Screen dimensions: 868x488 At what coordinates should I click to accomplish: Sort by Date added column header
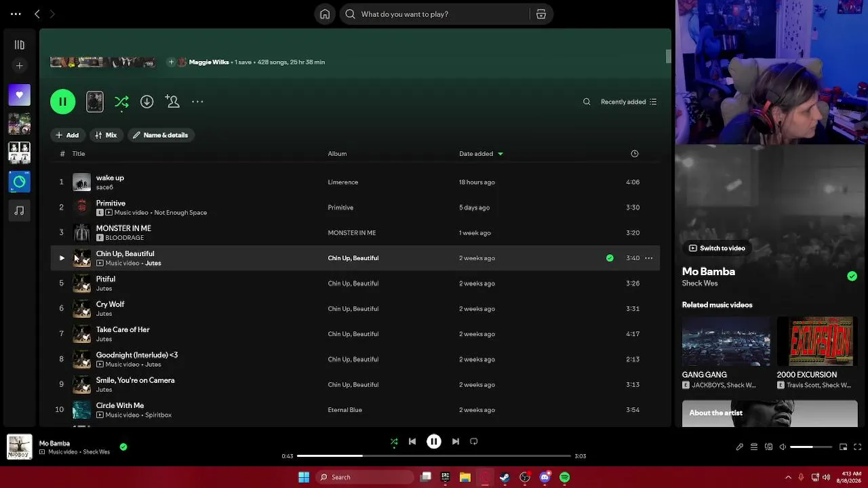pos(481,154)
